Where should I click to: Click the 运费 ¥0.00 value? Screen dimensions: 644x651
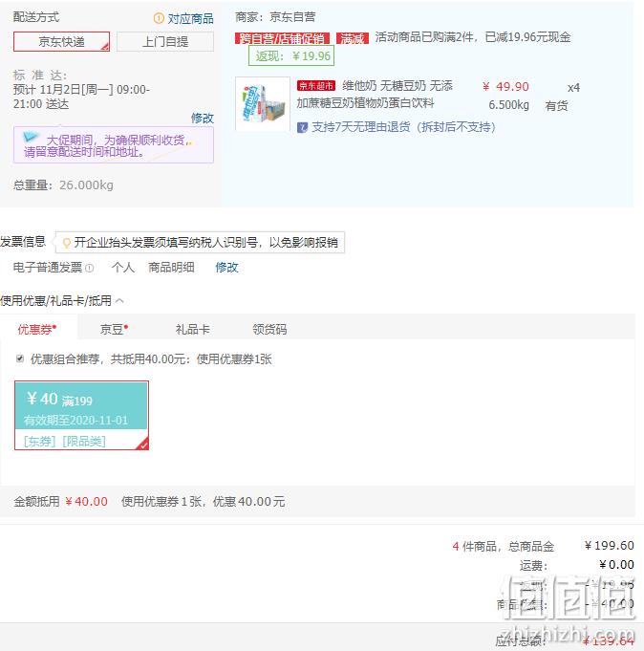coord(616,565)
